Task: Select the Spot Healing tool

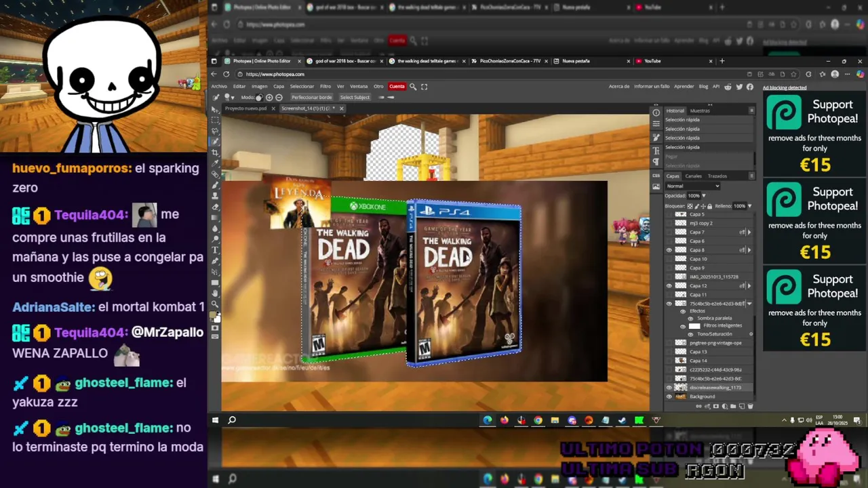Action: (215, 176)
